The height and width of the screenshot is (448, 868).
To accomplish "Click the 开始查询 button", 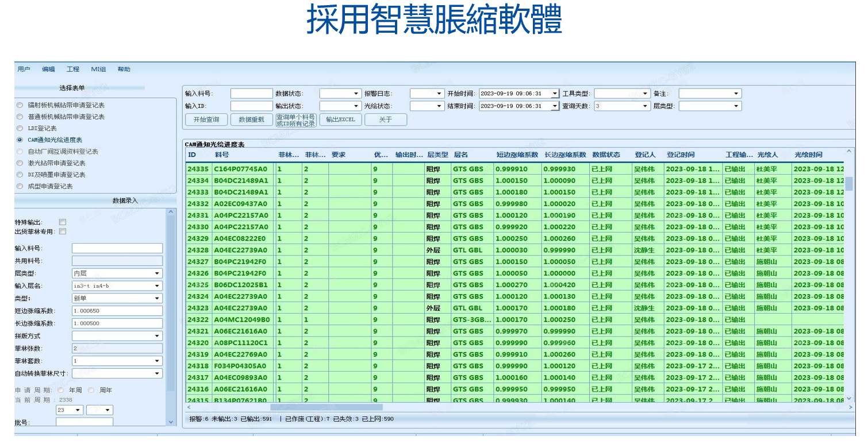I will (206, 119).
